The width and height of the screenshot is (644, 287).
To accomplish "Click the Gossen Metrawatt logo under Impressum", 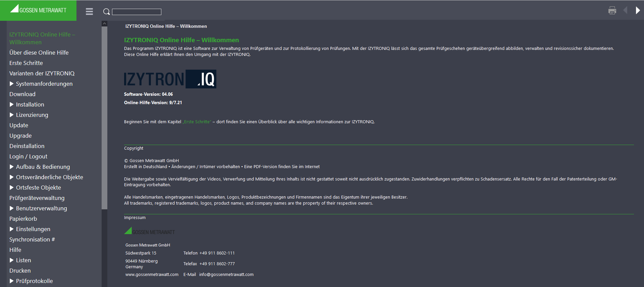I will click(150, 231).
